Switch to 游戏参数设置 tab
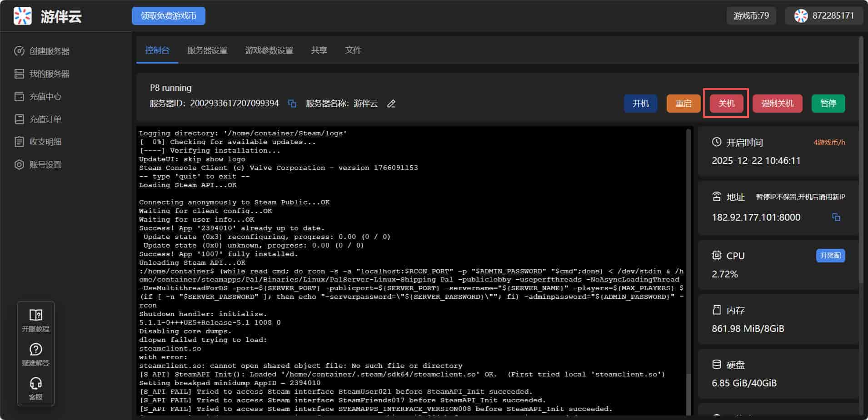This screenshot has height=420, width=868. [x=269, y=50]
